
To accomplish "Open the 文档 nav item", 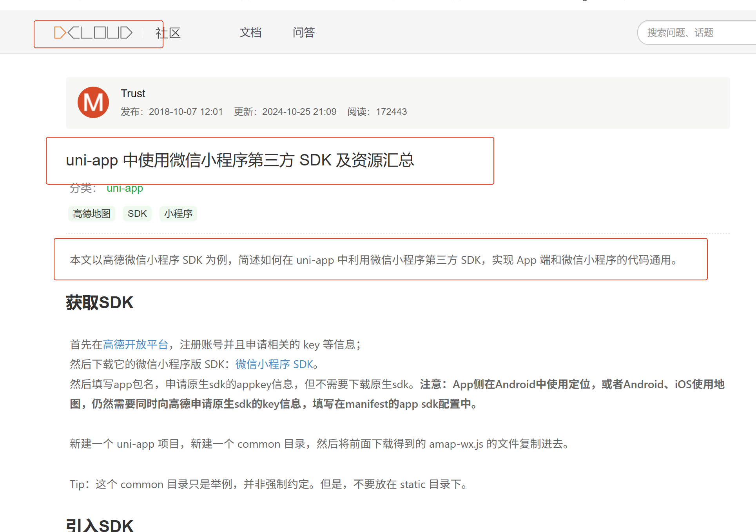I will (x=250, y=33).
